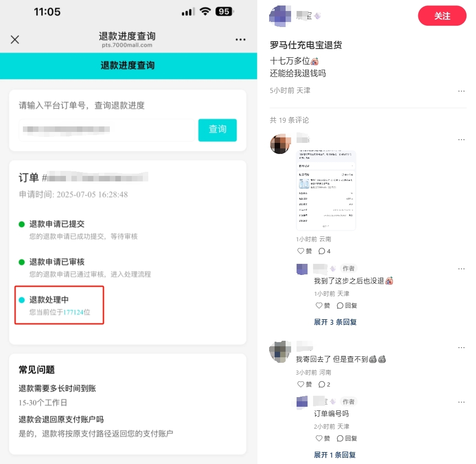Open the post author's avatar
Screen dimensions: 476x464
point(280,16)
